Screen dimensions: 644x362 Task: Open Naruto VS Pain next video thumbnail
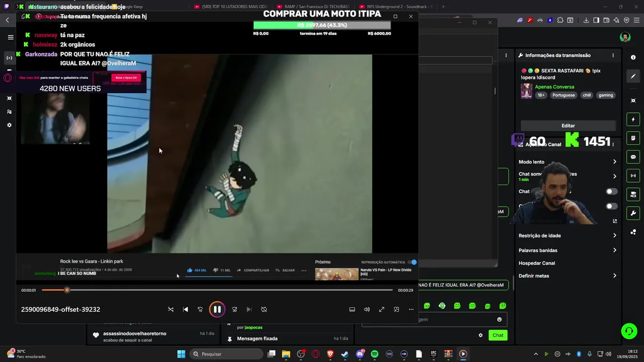(x=337, y=274)
